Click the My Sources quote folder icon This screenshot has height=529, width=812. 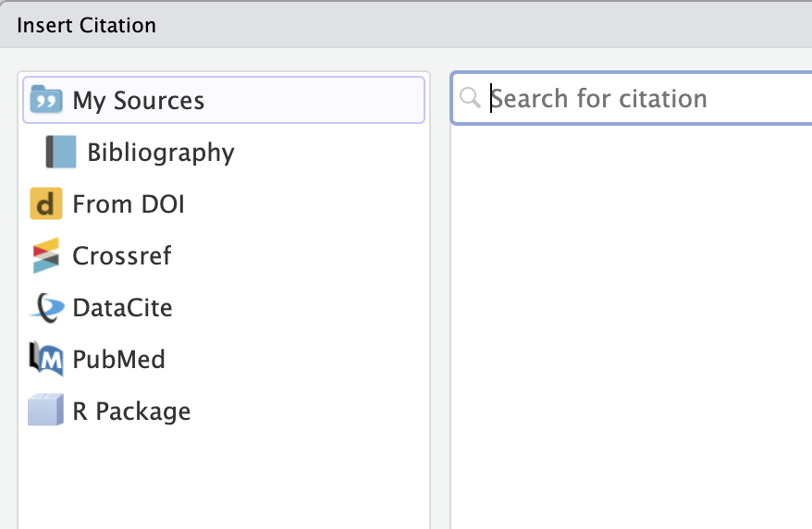(x=46, y=99)
